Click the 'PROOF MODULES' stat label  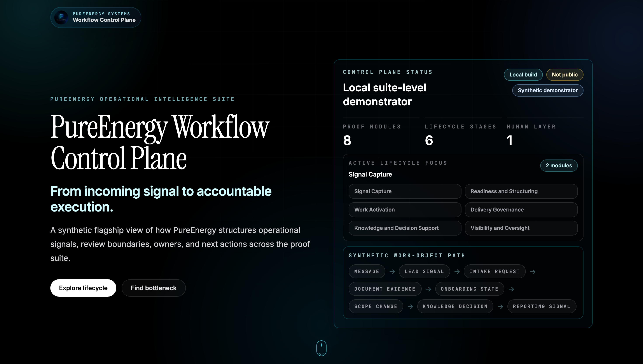pyautogui.click(x=372, y=127)
